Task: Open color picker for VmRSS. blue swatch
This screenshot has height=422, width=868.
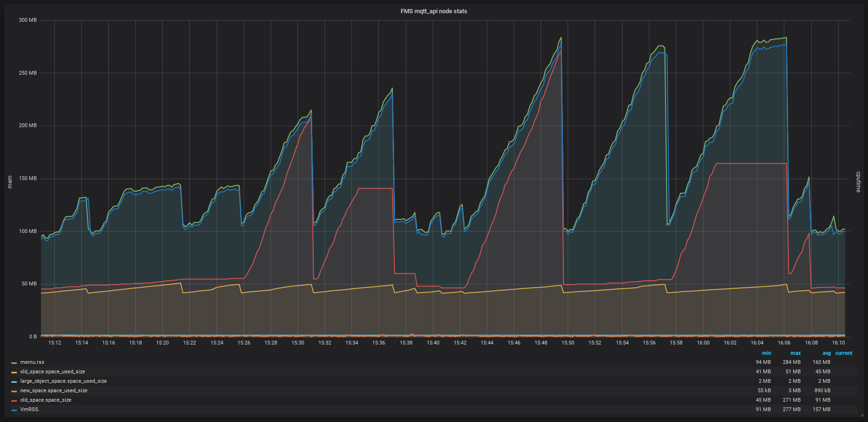Action: [14, 410]
